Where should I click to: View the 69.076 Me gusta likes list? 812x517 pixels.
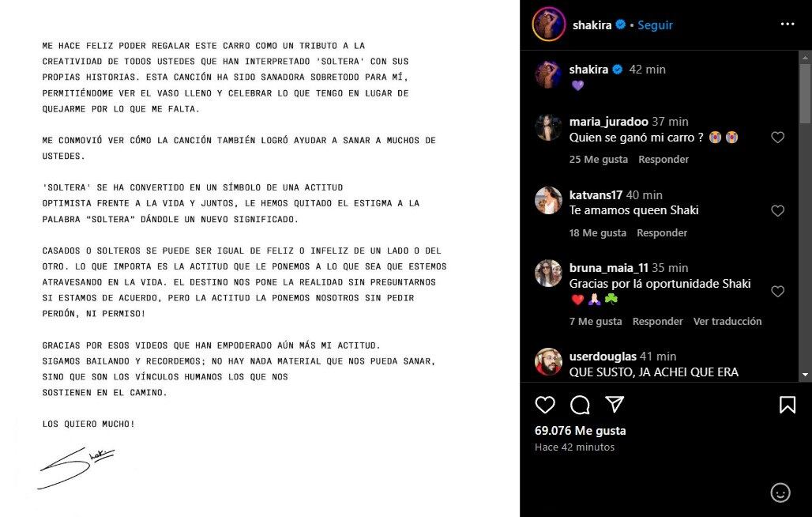(x=580, y=431)
